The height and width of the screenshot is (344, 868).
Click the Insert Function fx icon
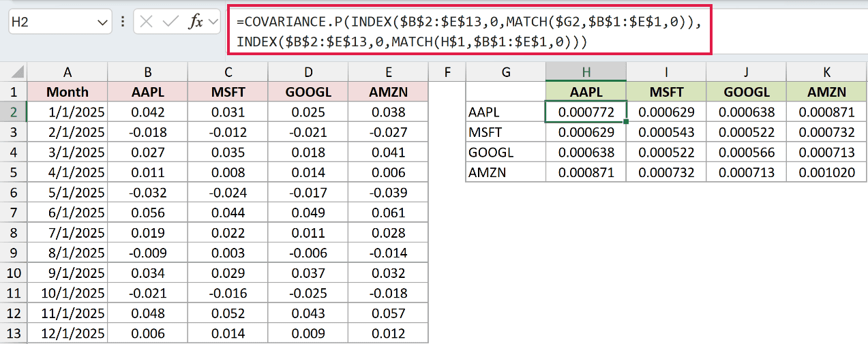[196, 22]
